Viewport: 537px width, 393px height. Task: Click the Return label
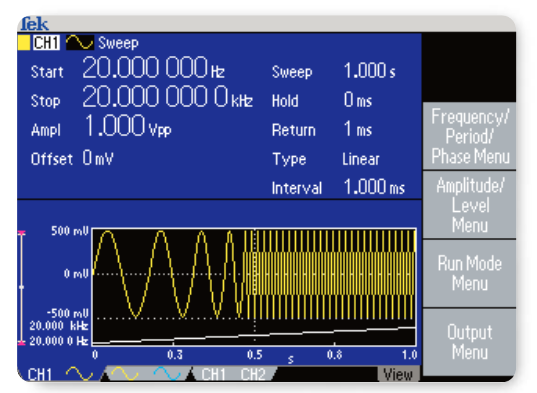294,130
